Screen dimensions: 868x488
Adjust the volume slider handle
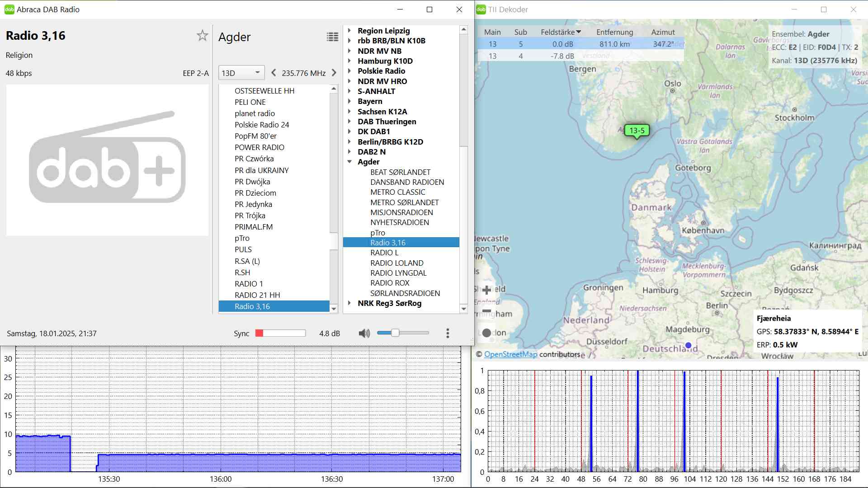click(x=395, y=333)
